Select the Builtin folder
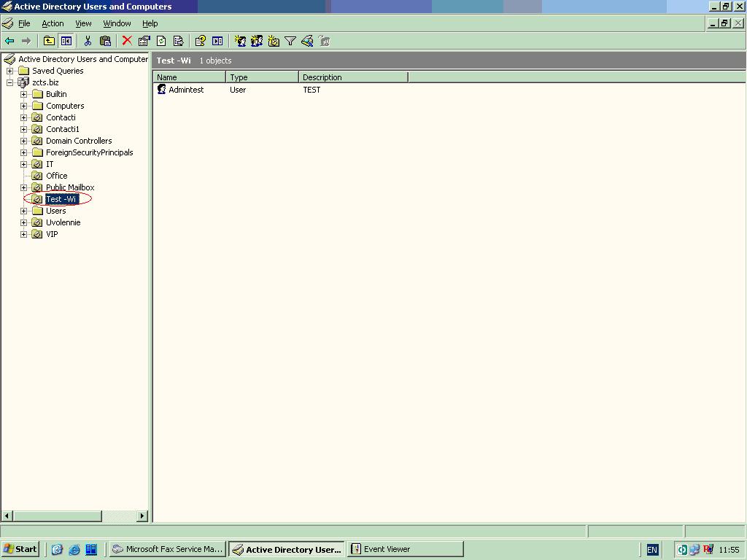 point(56,94)
